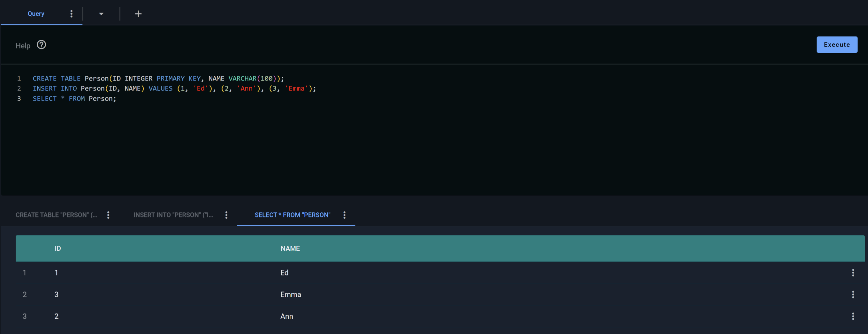Click the Help question mark icon
This screenshot has height=334, width=868.
tap(42, 45)
